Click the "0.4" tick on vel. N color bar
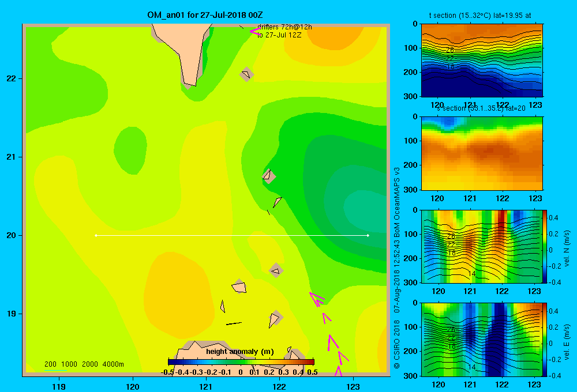 [x=553, y=218]
